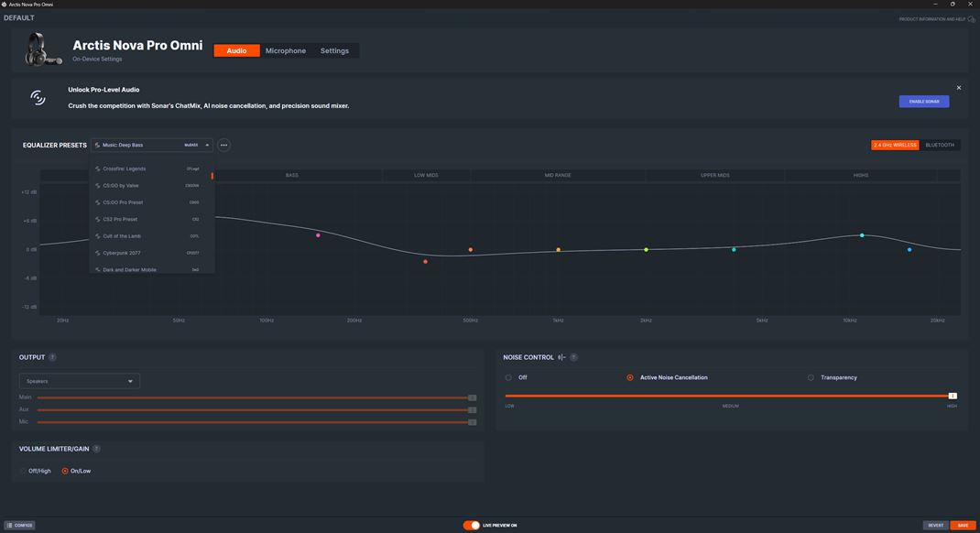This screenshot has width=980, height=533.
Task: Open the Configs panel button
Action: tap(19, 526)
